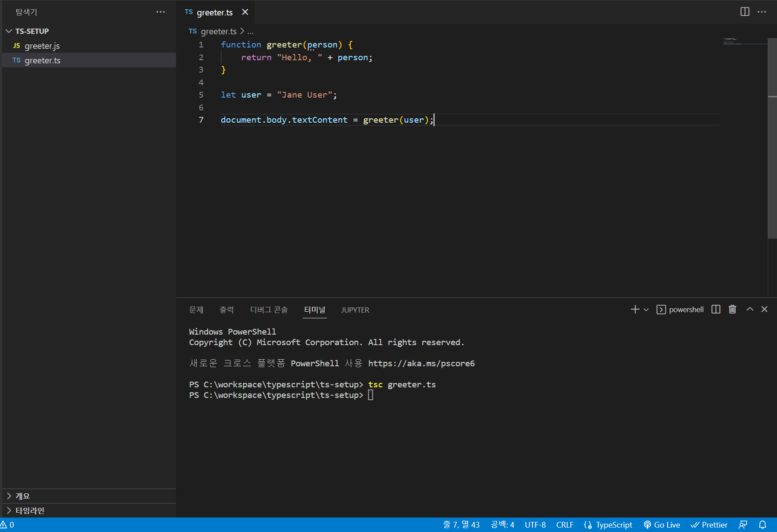
Task: Start Go Live server
Action: tap(662, 525)
